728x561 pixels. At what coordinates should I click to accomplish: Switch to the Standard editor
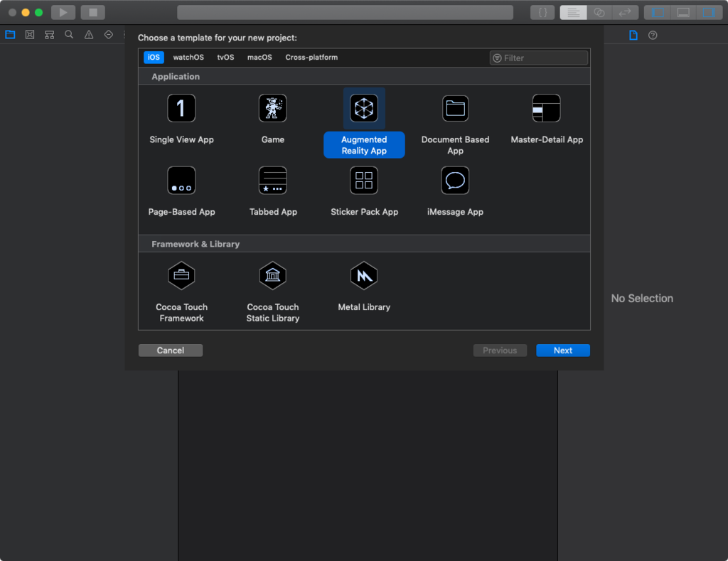coord(574,13)
